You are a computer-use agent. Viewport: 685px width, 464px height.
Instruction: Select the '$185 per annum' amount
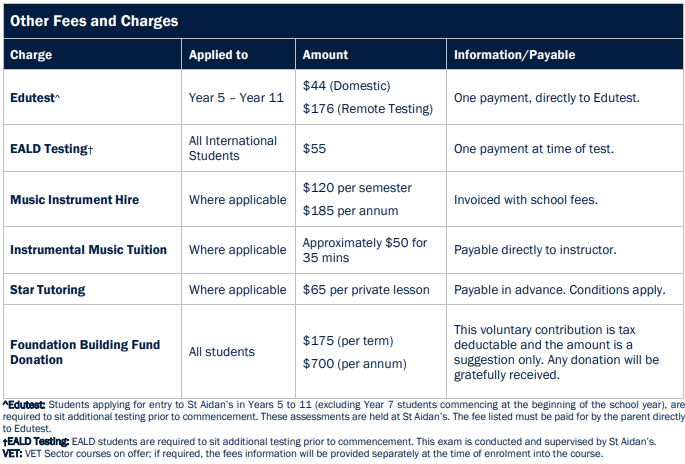[350, 211]
